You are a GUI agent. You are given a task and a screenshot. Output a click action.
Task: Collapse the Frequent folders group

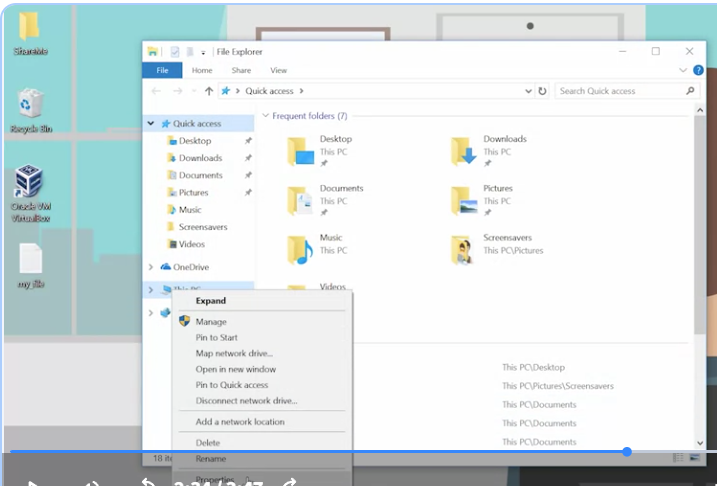[265, 116]
